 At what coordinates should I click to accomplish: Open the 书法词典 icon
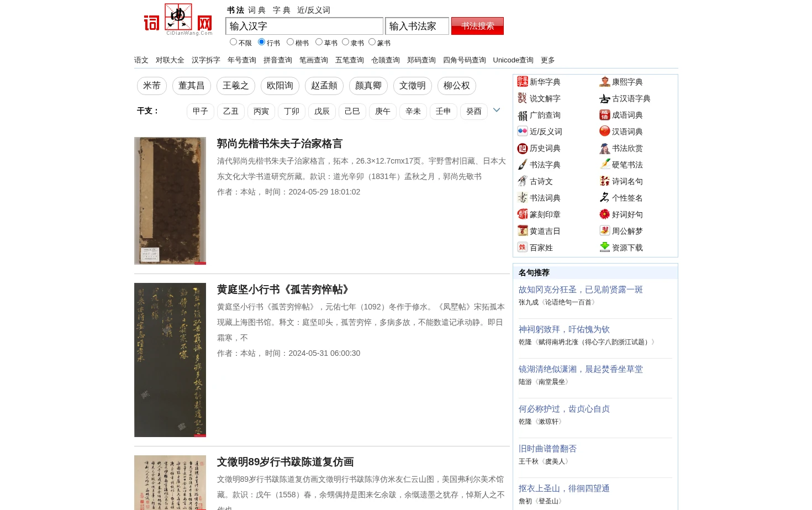pos(522,198)
